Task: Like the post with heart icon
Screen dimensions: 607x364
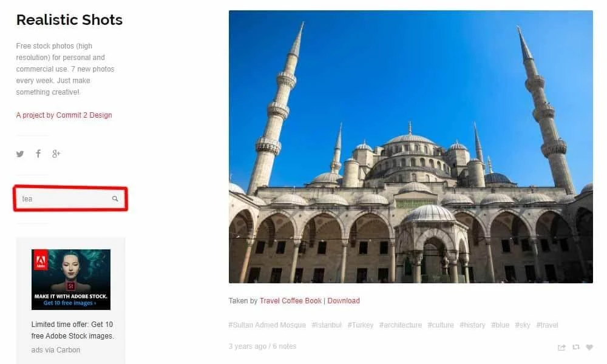Action: point(589,347)
